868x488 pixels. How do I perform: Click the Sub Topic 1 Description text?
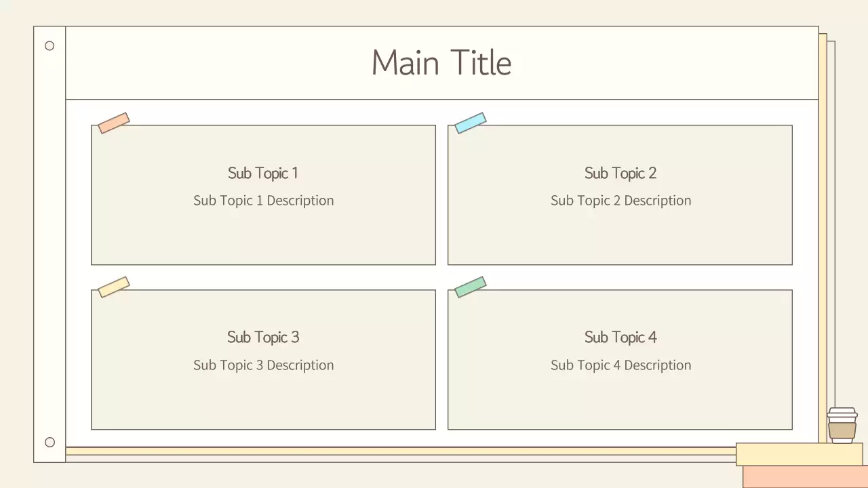[x=263, y=201]
